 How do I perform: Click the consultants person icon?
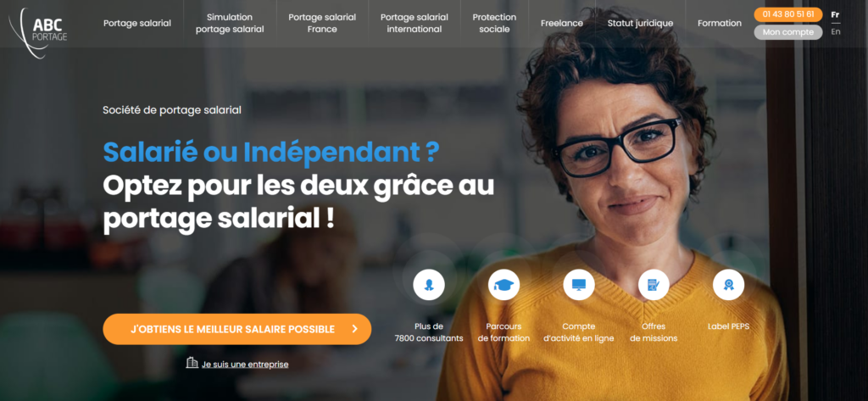point(428,285)
